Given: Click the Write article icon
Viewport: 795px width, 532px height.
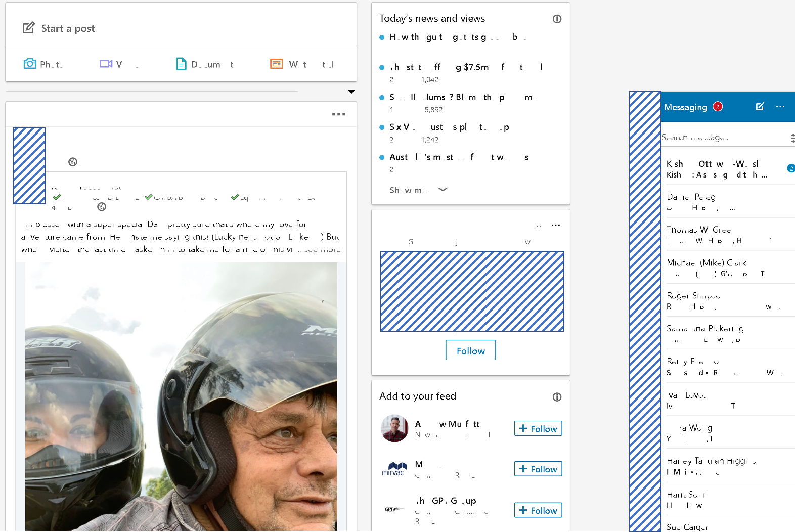Looking at the screenshot, I should (276, 64).
